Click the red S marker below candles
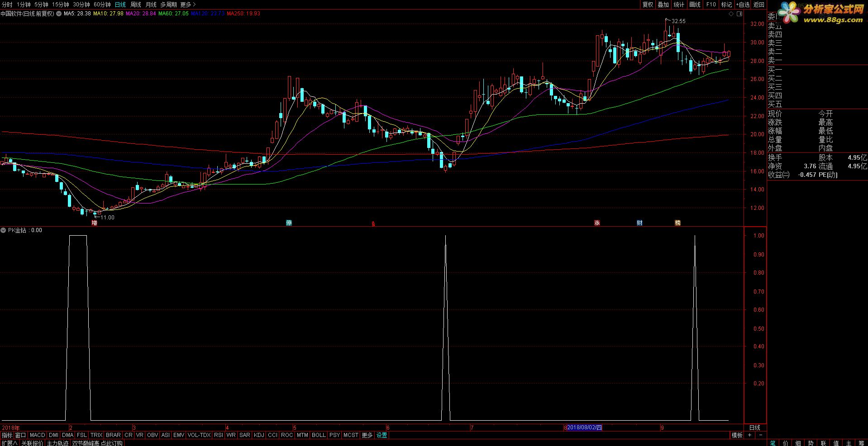 pos(373,223)
